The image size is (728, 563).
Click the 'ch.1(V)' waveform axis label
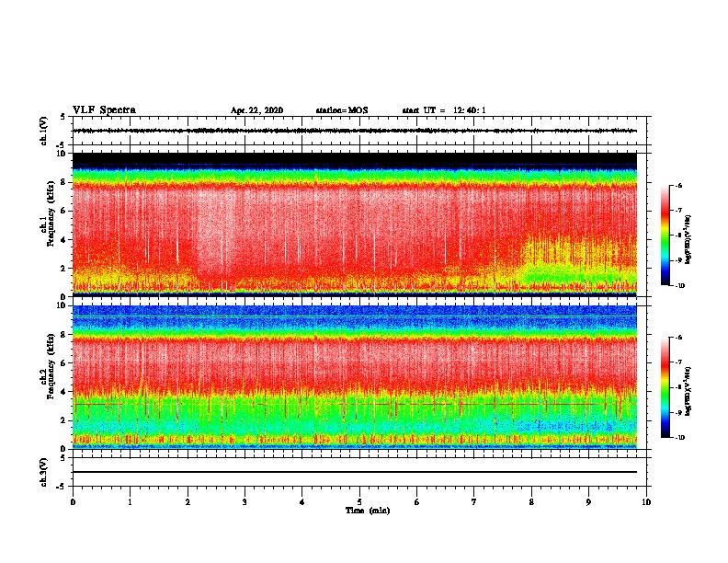43,131
